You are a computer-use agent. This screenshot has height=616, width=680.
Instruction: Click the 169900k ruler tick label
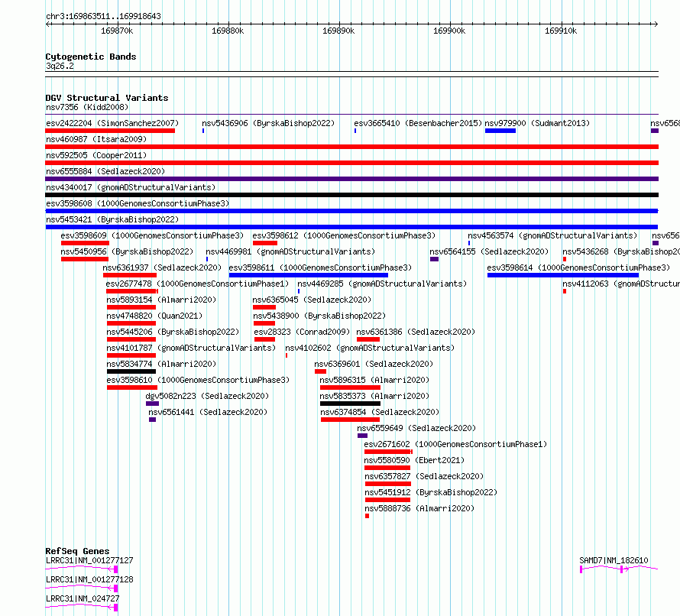click(x=449, y=31)
